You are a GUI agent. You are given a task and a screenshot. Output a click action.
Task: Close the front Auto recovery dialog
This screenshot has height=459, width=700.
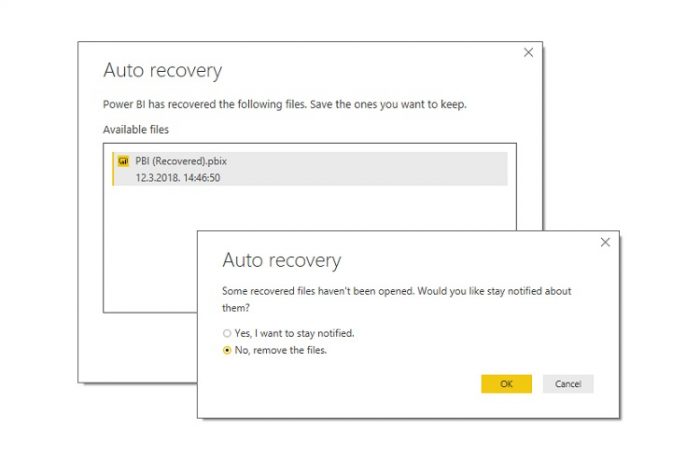[605, 242]
